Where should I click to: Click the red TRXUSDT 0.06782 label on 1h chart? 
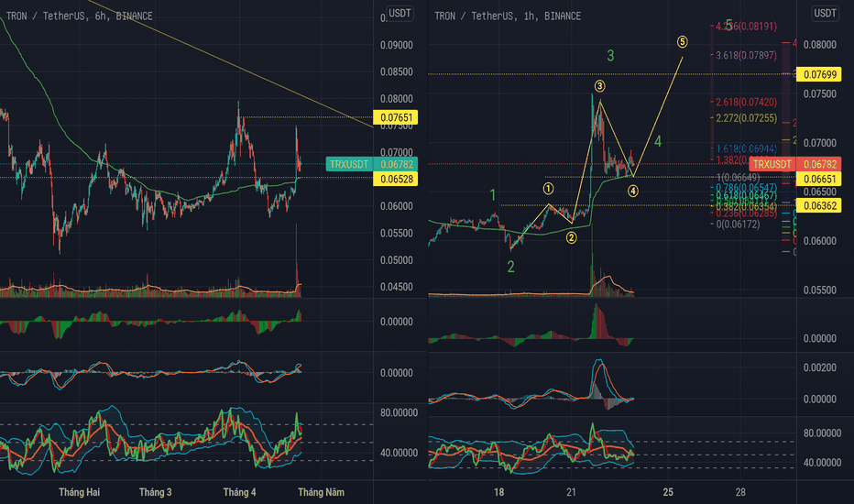pos(795,164)
